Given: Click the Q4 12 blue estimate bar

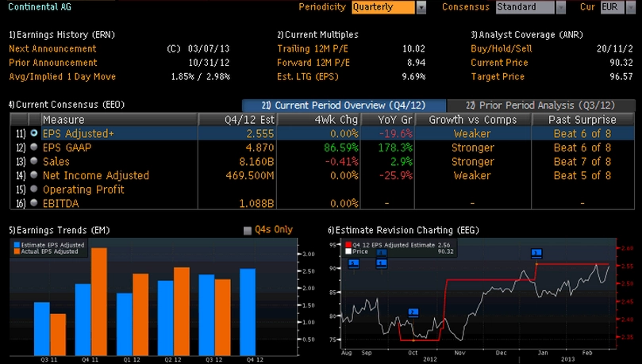Looking at the screenshot, I should tap(248, 312).
